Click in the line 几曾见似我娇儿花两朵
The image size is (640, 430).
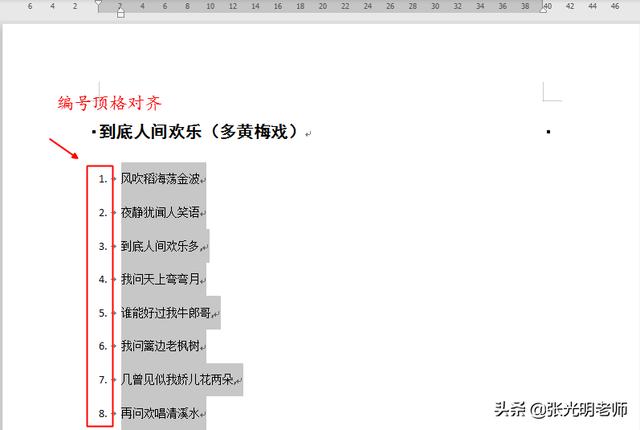178,380
